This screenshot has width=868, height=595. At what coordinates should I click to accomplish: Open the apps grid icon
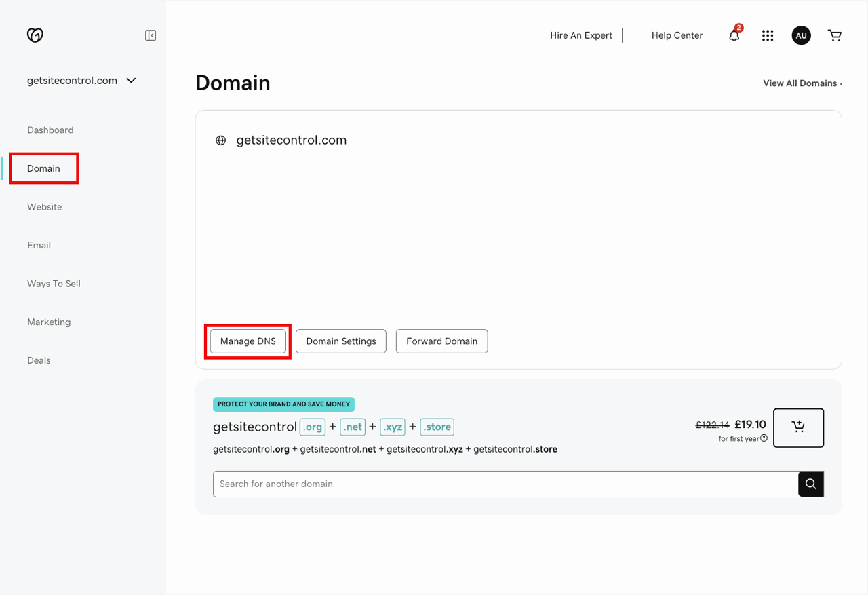pyautogui.click(x=767, y=35)
